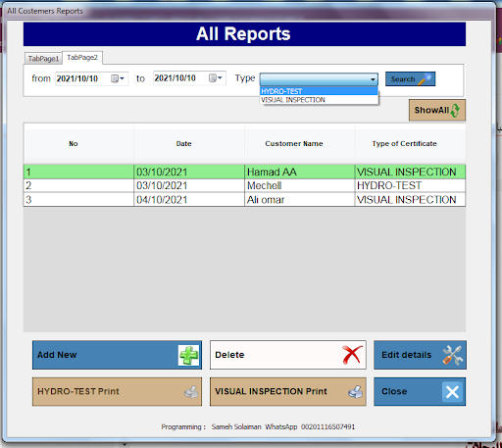The width and height of the screenshot is (502, 448).
Task: Click the No column header
Action: 74,144
